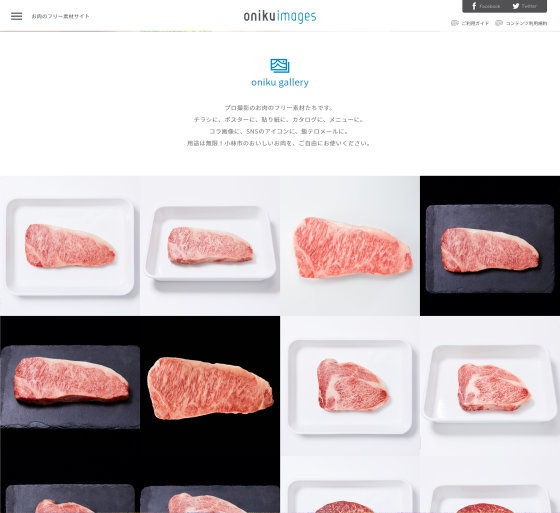Click the oniku gallery picture icon
560x513 pixels.
[x=280, y=66]
